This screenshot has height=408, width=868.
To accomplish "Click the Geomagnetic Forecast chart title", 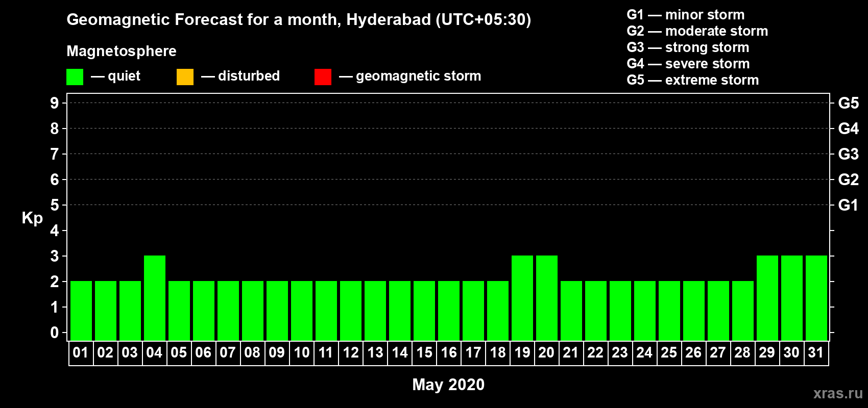I will (x=299, y=19).
